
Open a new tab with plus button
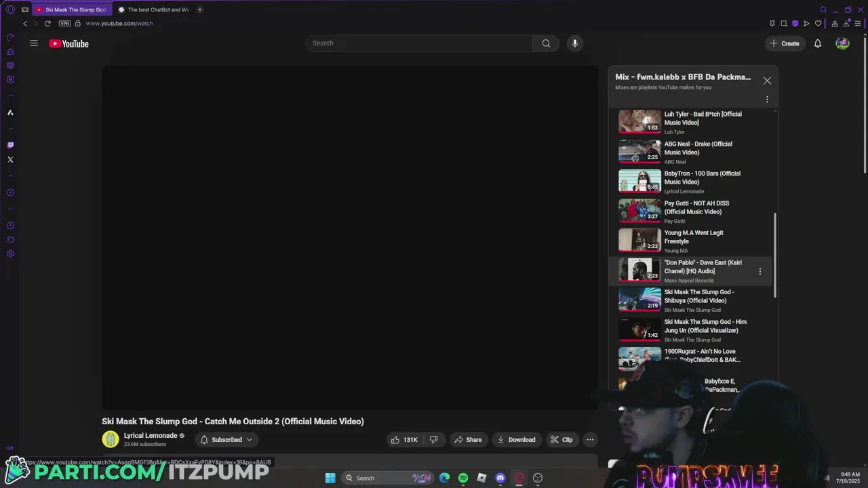pyautogui.click(x=199, y=9)
